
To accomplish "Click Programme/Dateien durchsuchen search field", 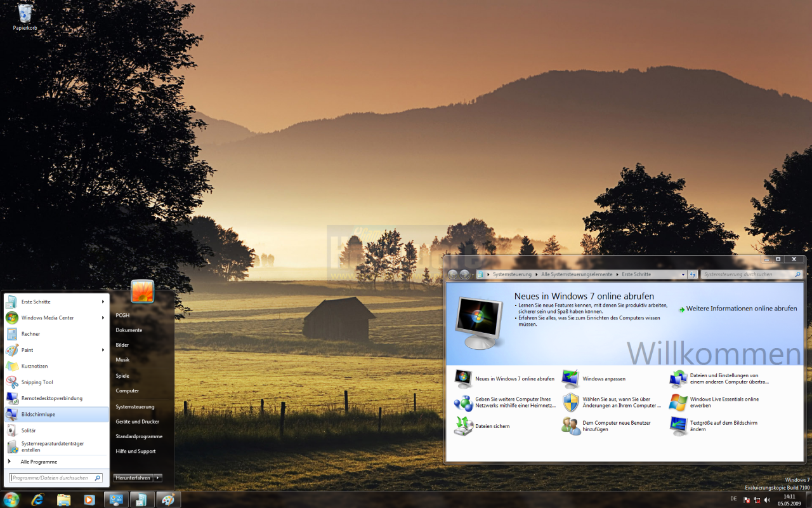I will pyautogui.click(x=56, y=478).
